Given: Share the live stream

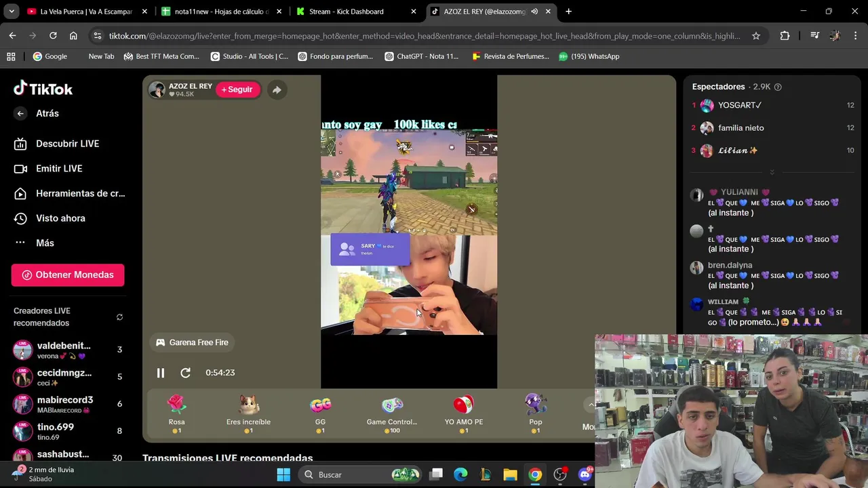Looking at the screenshot, I should click(x=277, y=89).
